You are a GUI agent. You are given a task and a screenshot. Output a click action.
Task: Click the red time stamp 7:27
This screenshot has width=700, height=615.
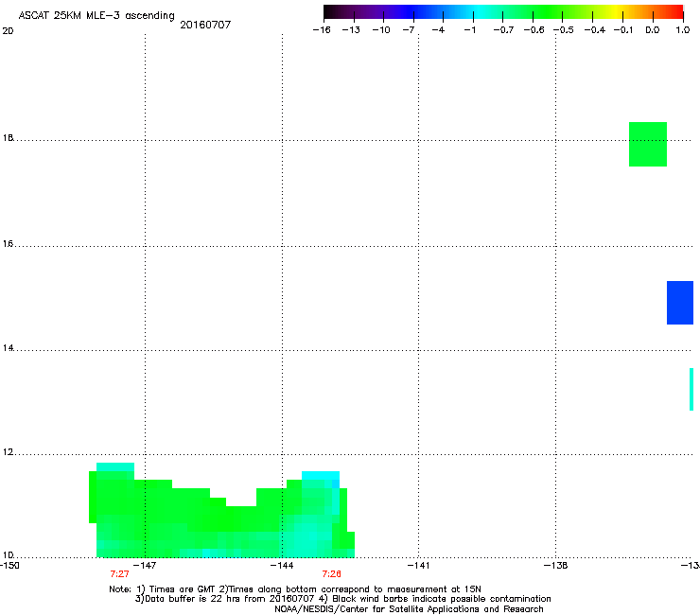tap(119, 574)
